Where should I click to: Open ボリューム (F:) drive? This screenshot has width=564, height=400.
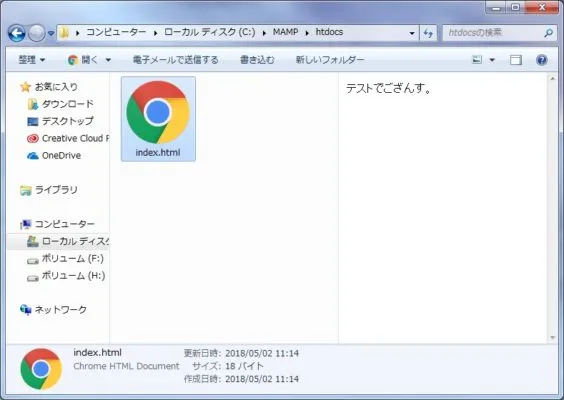point(73,258)
